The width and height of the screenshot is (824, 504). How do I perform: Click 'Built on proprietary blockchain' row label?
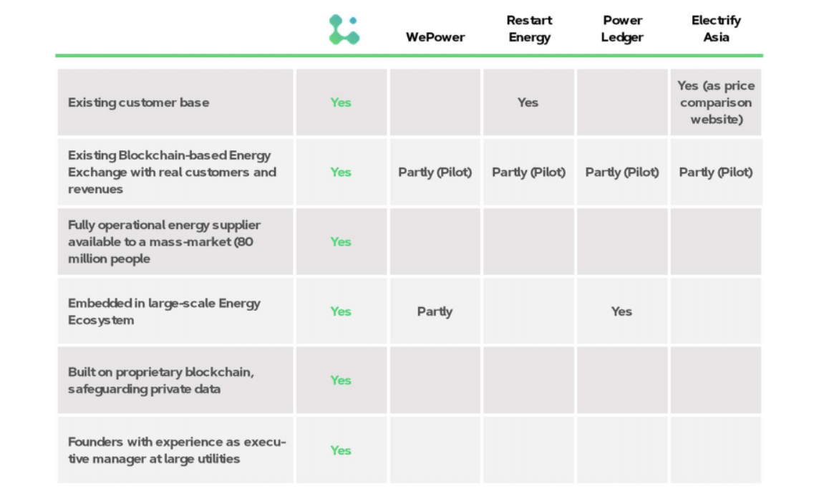[x=161, y=380]
